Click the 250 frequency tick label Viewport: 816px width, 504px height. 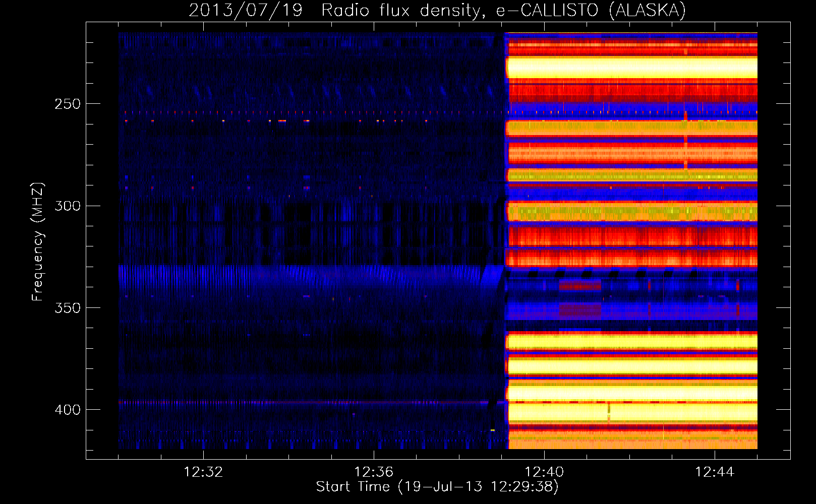pos(68,104)
